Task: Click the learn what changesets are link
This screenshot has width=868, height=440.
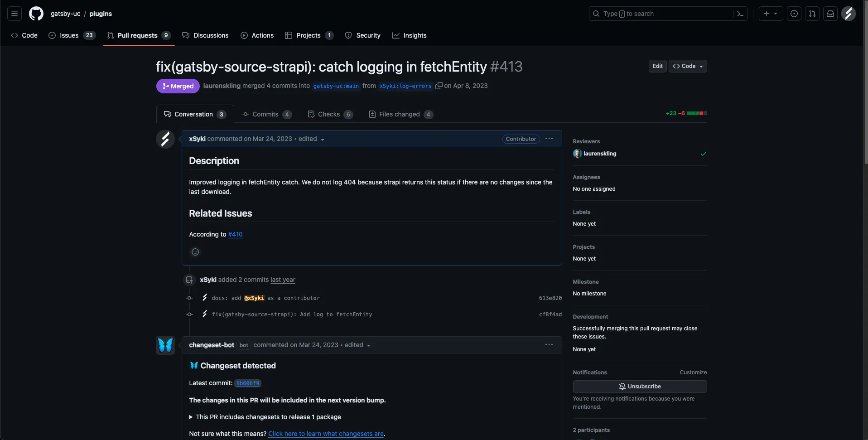Action: click(326, 434)
